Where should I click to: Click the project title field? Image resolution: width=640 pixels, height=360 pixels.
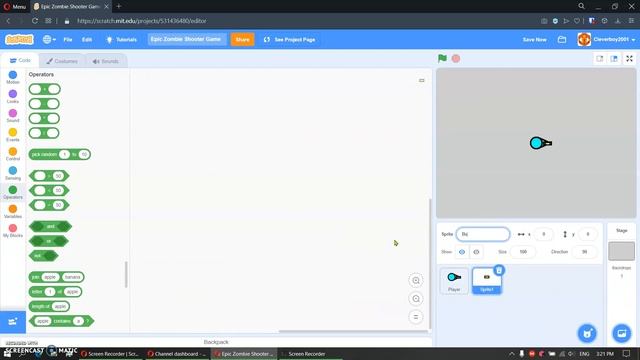pyautogui.click(x=187, y=39)
